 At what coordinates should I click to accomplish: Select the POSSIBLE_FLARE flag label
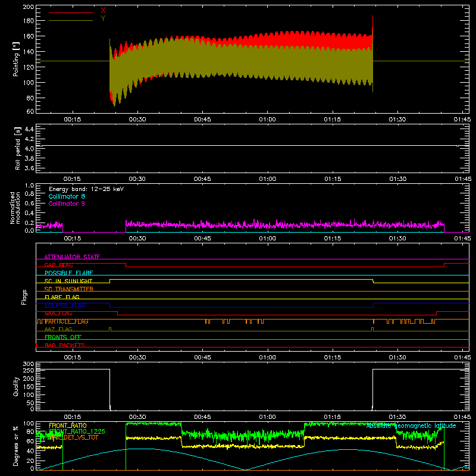[68, 273]
